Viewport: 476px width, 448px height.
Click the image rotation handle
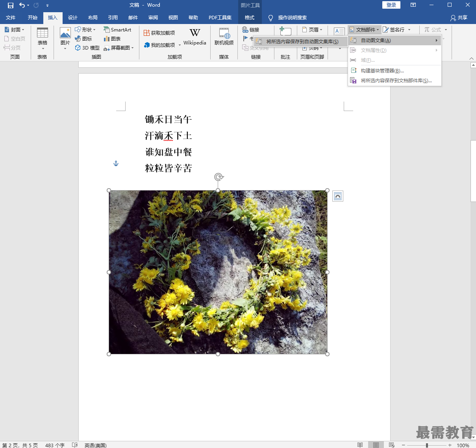click(x=219, y=177)
